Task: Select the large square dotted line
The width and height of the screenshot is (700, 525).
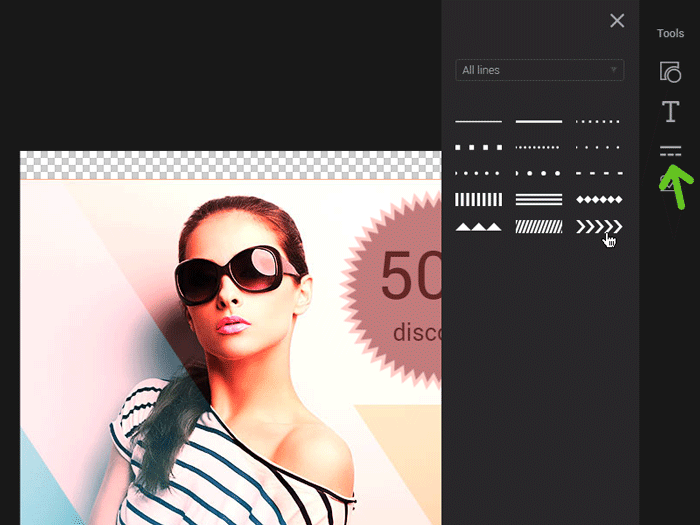Action: pyautogui.click(x=478, y=147)
